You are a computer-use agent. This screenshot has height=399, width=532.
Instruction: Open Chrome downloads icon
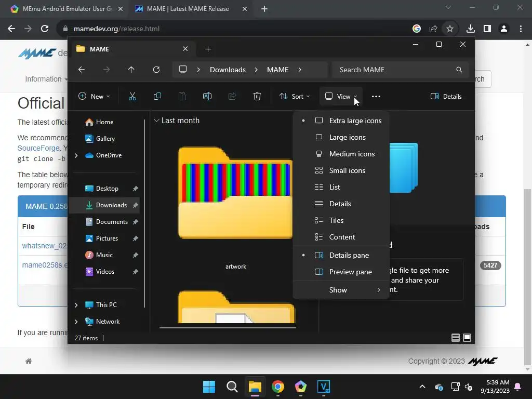(x=470, y=29)
